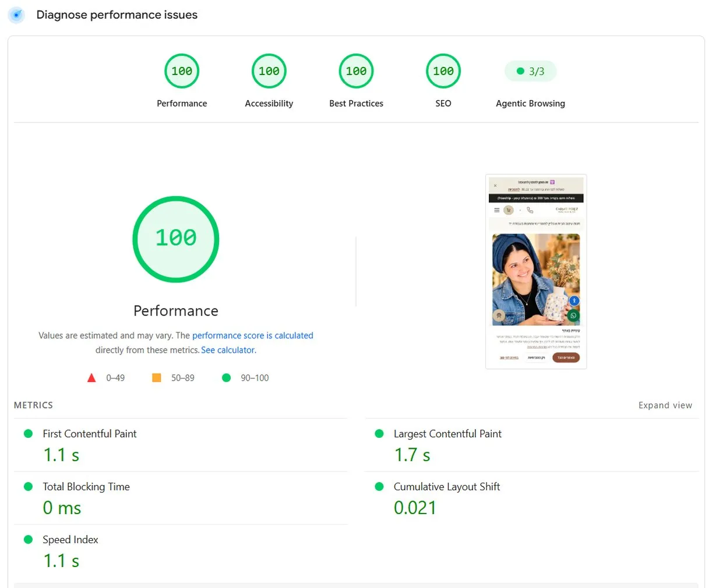712x588 pixels.
Task: Click the Lighthouse icon beside the heading
Action: tap(16, 15)
